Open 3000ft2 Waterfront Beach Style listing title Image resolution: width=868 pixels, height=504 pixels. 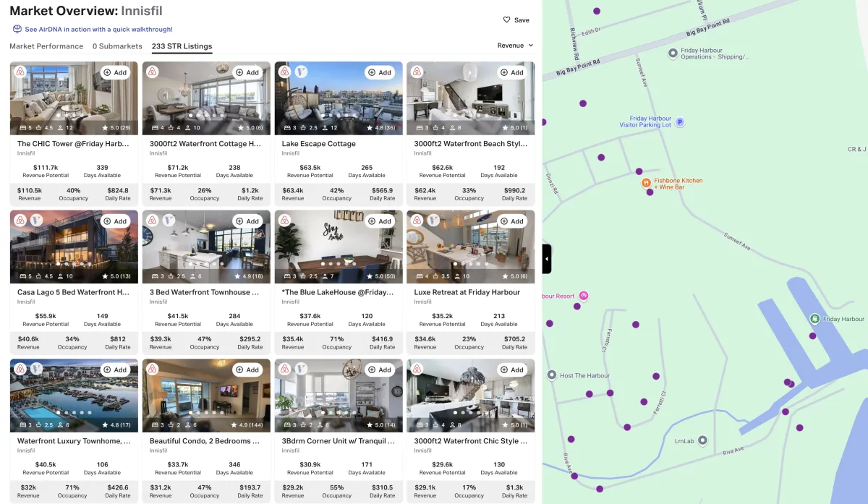(470, 144)
